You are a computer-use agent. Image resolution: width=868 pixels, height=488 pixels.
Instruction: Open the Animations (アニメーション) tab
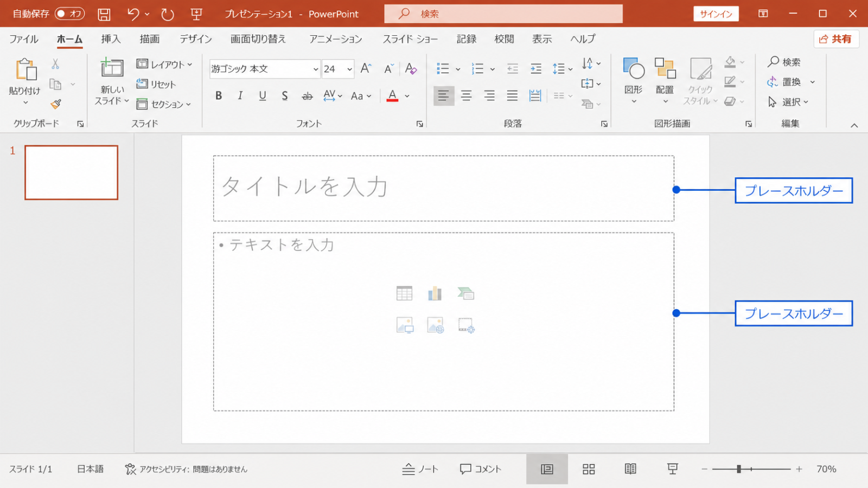click(335, 39)
